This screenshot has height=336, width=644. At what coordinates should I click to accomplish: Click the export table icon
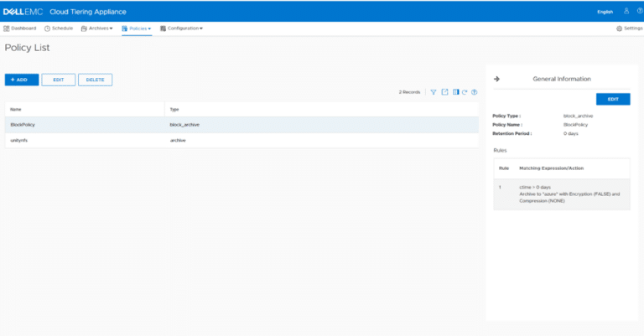pyautogui.click(x=444, y=92)
